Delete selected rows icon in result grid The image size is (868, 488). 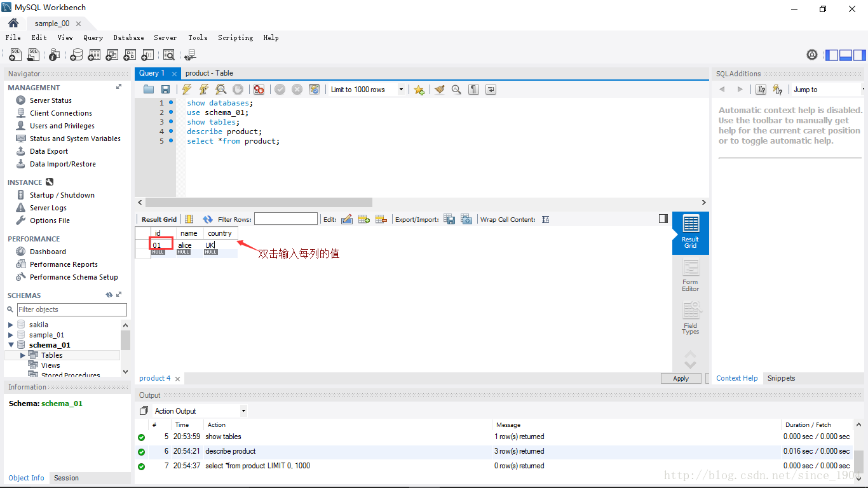[x=381, y=219]
